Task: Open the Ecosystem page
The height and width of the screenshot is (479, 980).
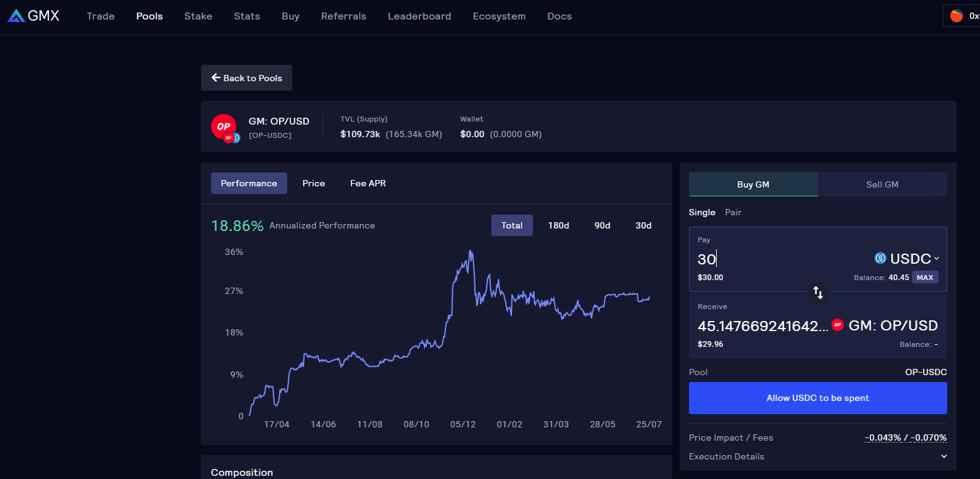Action: pyautogui.click(x=499, y=16)
